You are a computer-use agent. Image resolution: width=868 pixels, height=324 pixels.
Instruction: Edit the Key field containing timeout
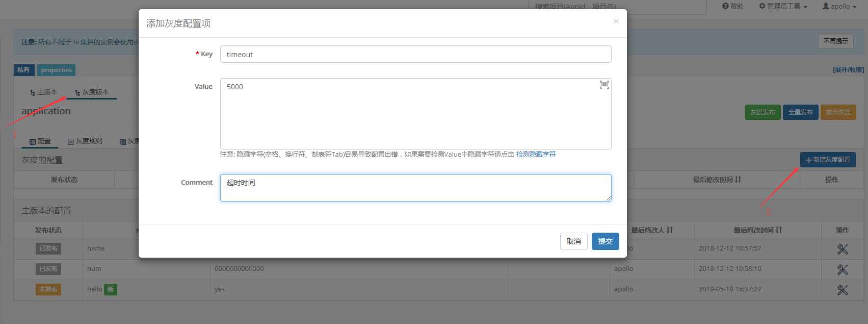coord(415,54)
